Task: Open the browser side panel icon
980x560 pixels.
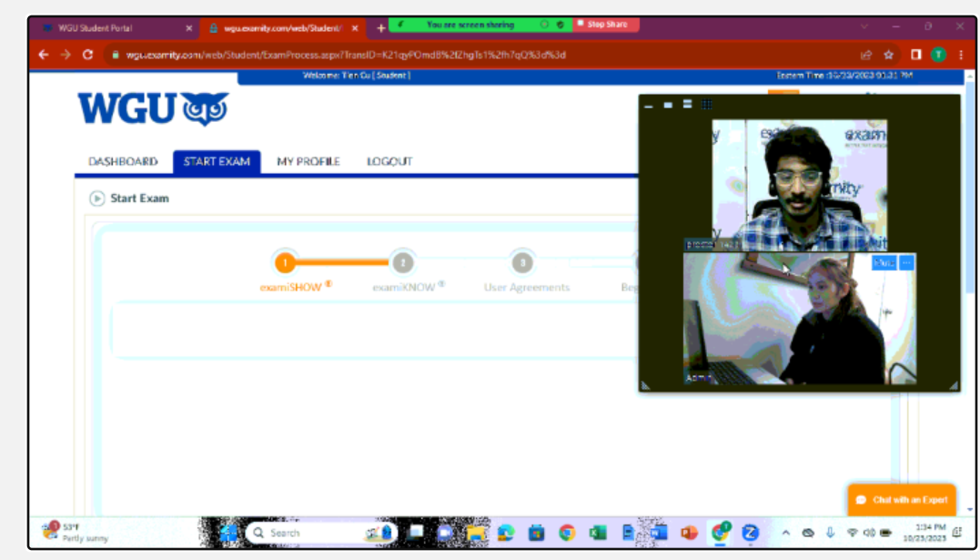Action: tap(916, 55)
